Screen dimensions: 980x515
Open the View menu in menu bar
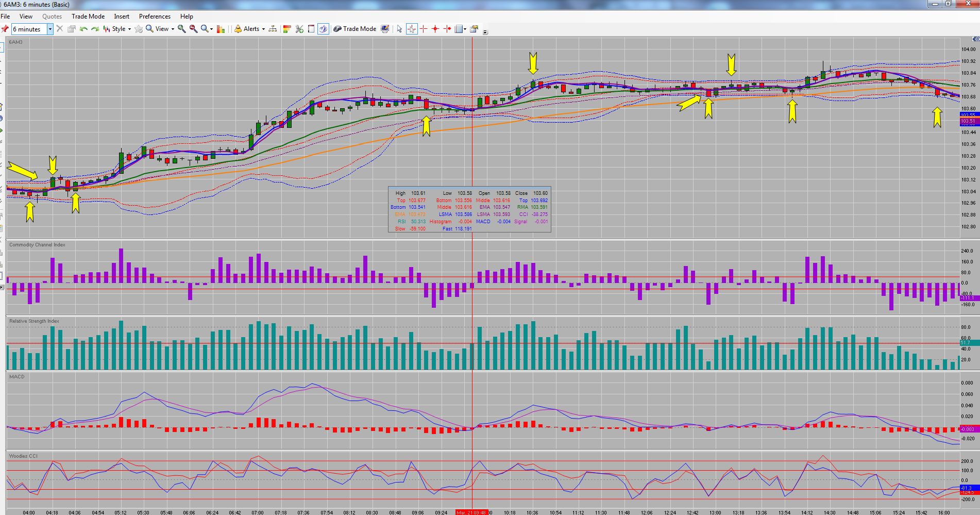click(26, 16)
